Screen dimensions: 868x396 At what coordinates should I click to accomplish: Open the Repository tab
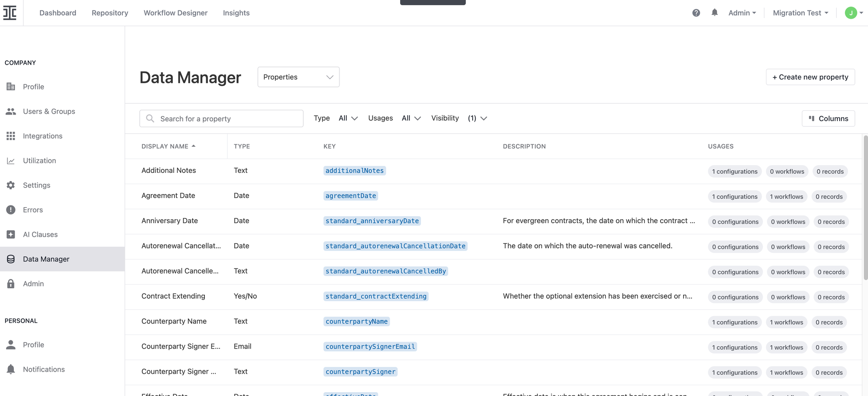(110, 13)
